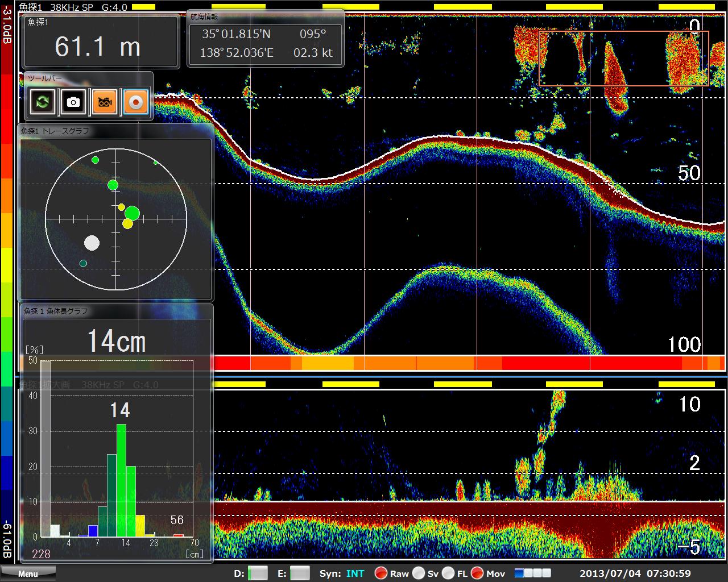Click the red-orange bottom hardness strip

pyautogui.click(x=469, y=363)
